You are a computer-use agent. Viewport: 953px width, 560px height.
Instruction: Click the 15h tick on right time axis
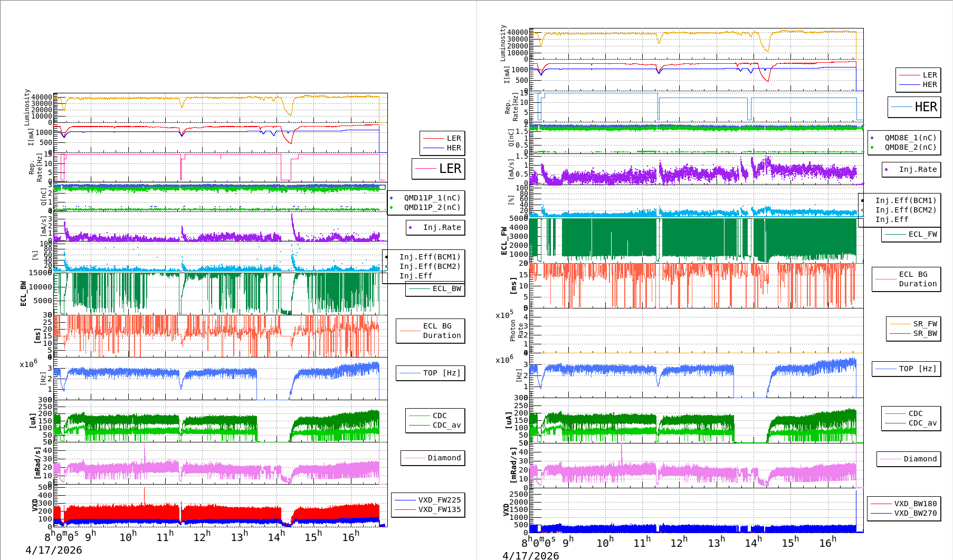point(790,543)
